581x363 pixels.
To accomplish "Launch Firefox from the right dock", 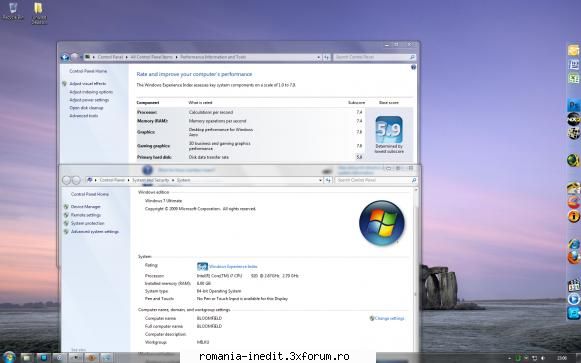I will (574, 257).
